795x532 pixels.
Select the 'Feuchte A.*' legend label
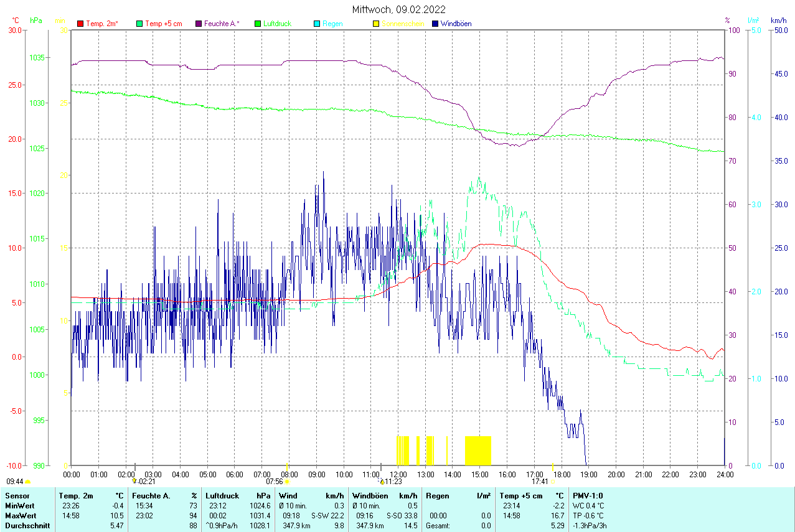pyautogui.click(x=222, y=24)
